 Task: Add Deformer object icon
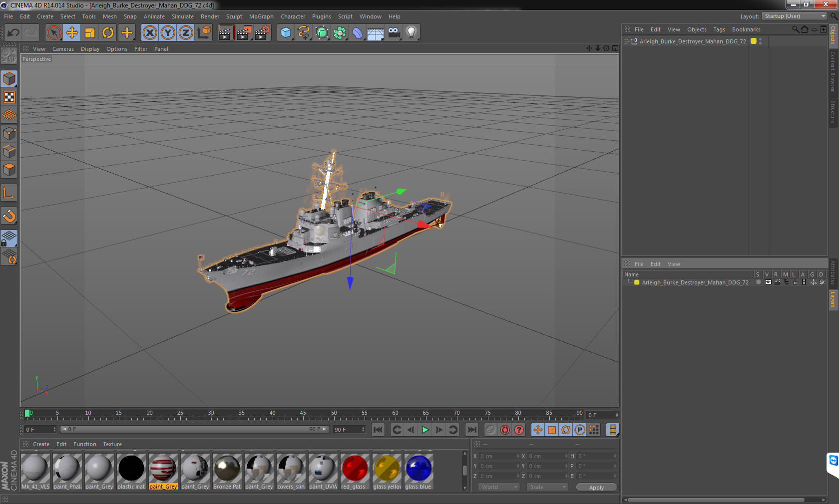coord(358,33)
